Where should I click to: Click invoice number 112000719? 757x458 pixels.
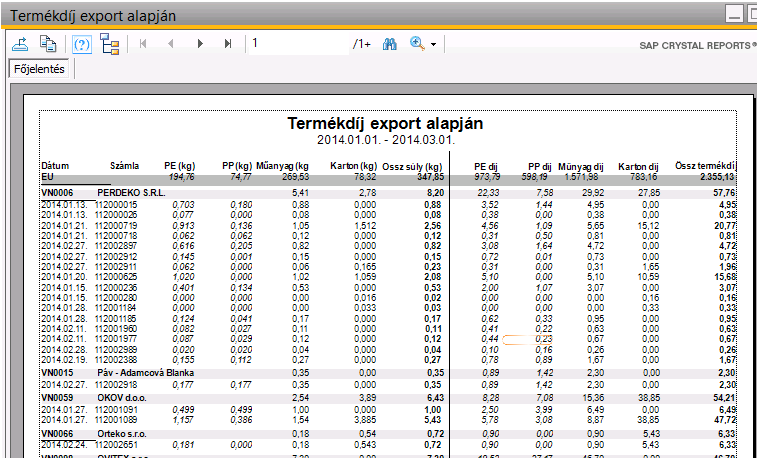click(116, 226)
